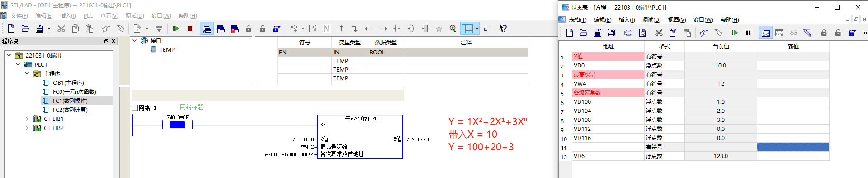
Task: Open the Save dropdown arrow in STL/LAD toolbar
Action: pyautogui.click(x=48, y=29)
